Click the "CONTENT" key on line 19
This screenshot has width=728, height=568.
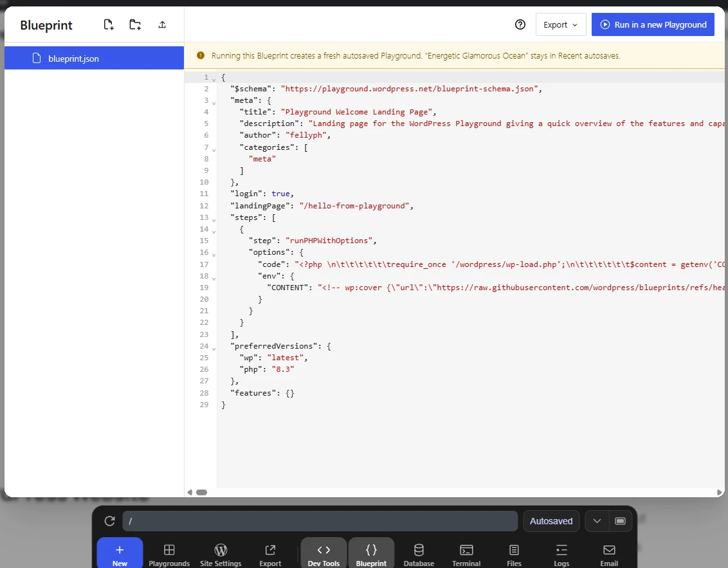point(287,288)
